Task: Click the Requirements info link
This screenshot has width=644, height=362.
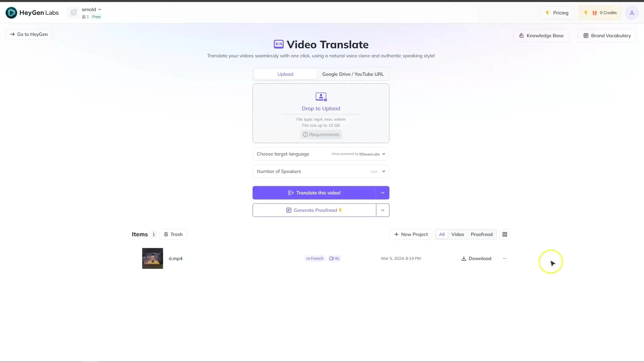Action: [321, 134]
